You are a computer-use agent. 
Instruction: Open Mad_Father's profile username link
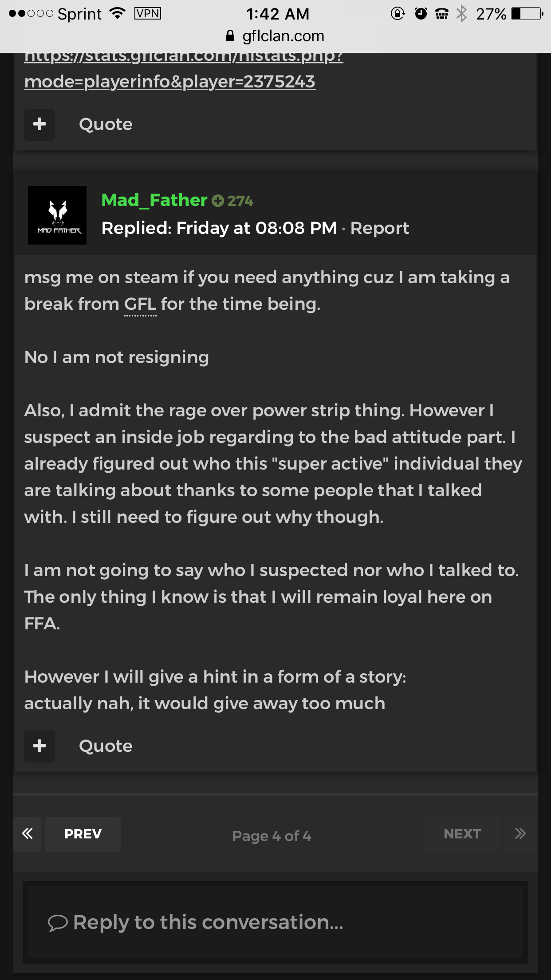click(154, 200)
